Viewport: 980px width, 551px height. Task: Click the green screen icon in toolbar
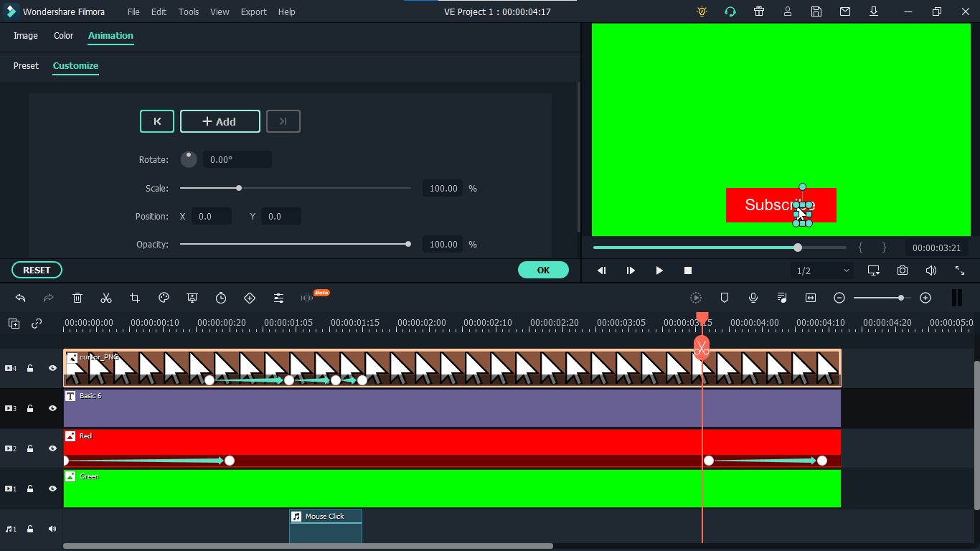tap(192, 298)
